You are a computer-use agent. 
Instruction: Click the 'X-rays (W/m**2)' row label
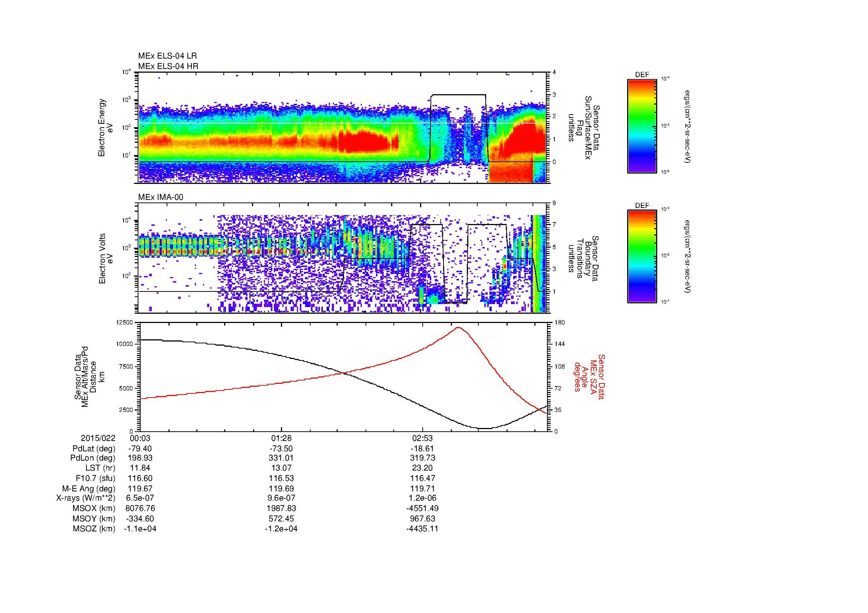click(85, 498)
